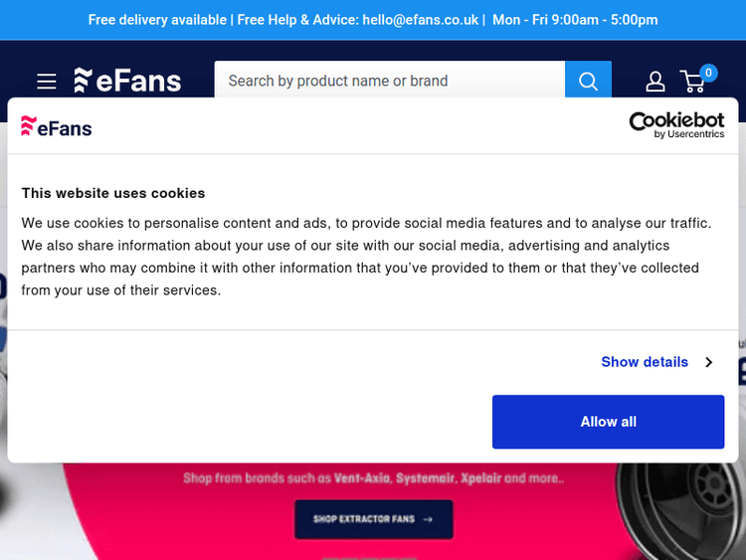Accept cookies with the Allow all button
The image size is (746, 560).
pos(608,422)
